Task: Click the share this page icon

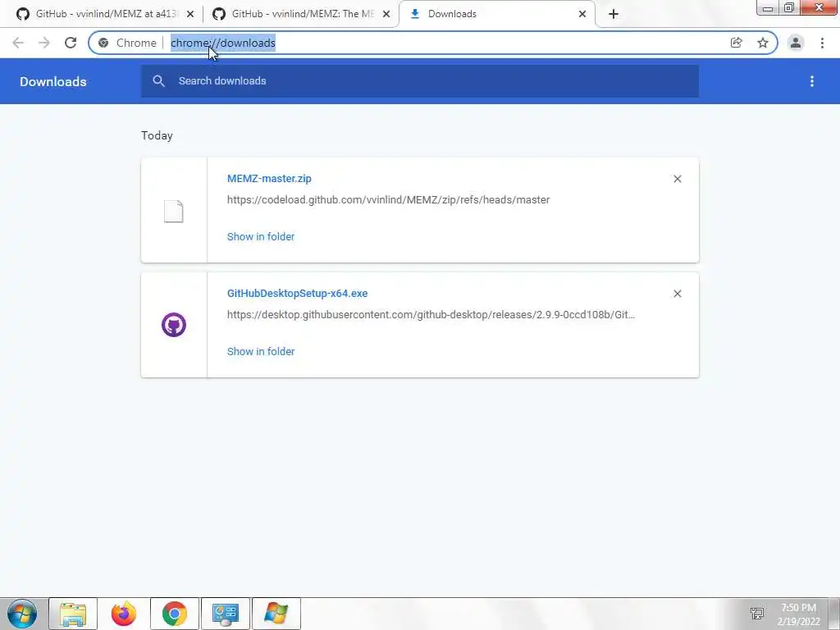Action: [x=736, y=43]
